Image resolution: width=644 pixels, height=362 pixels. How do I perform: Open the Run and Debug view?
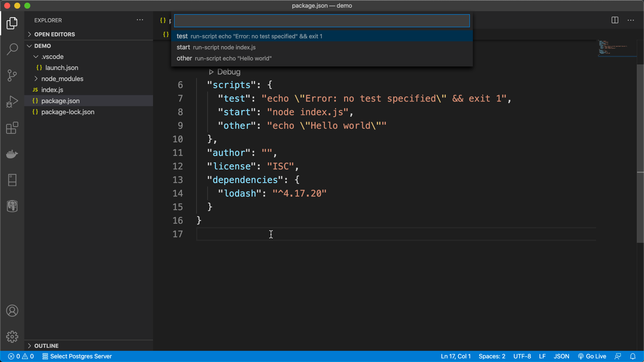(x=12, y=102)
